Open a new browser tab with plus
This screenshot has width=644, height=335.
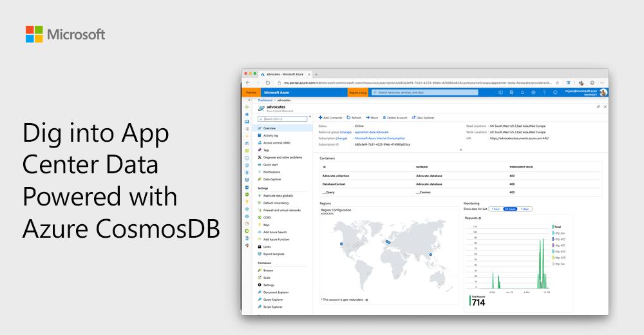coord(316,74)
